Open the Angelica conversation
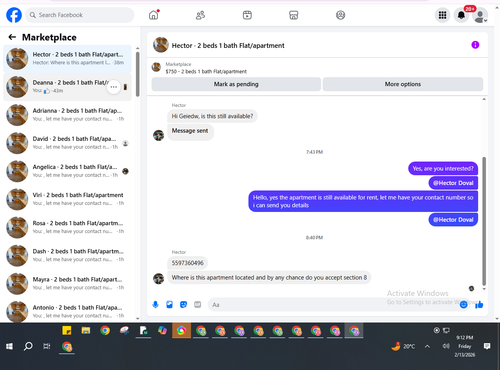 click(67, 171)
